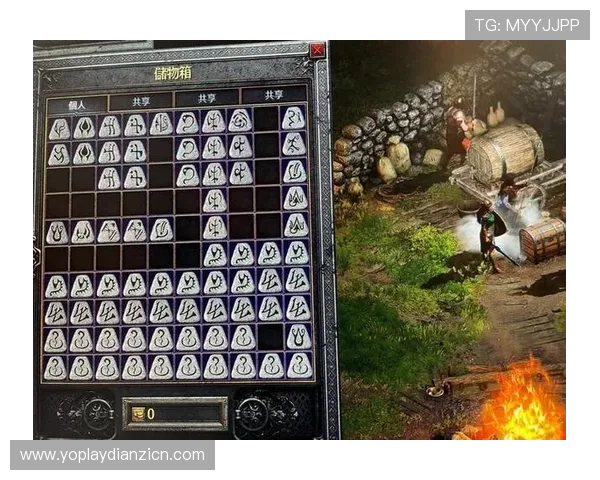Click the large barrel wagon in the camp
The height and width of the screenshot is (480, 600).
point(506,153)
